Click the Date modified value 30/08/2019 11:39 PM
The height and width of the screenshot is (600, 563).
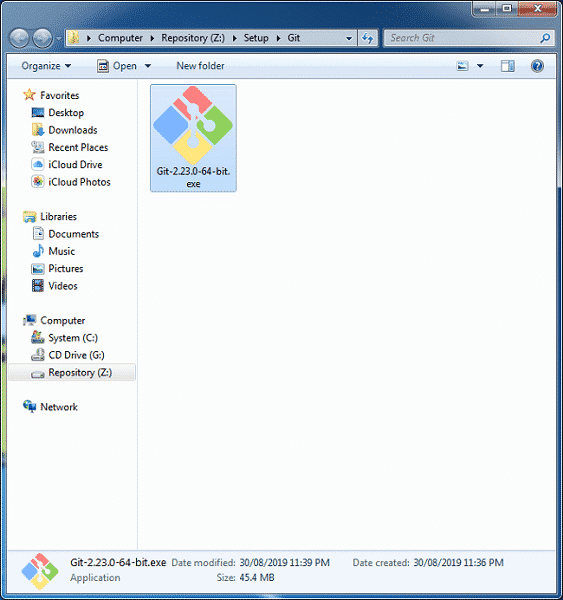pos(284,562)
